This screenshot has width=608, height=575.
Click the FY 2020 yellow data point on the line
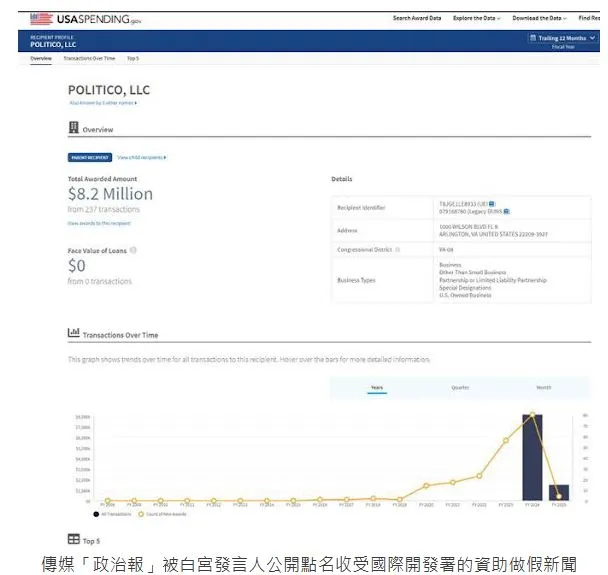pos(426,486)
